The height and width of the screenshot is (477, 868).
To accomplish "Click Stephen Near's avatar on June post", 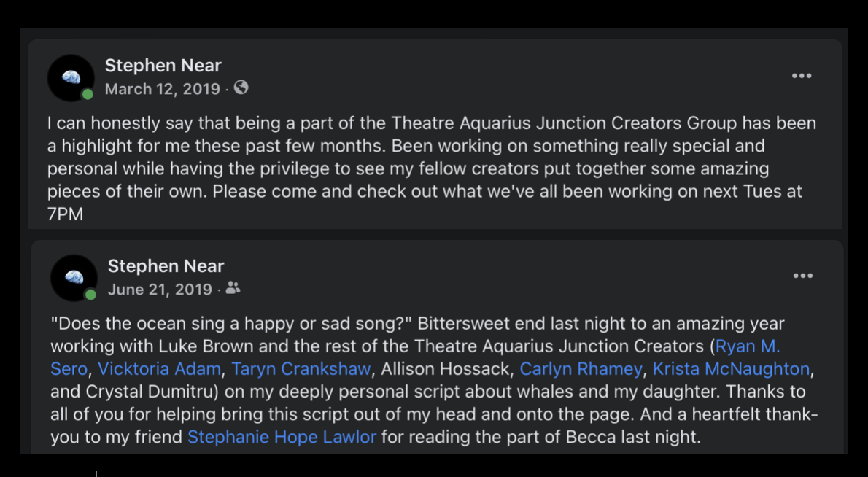I will [x=73, y=277].
